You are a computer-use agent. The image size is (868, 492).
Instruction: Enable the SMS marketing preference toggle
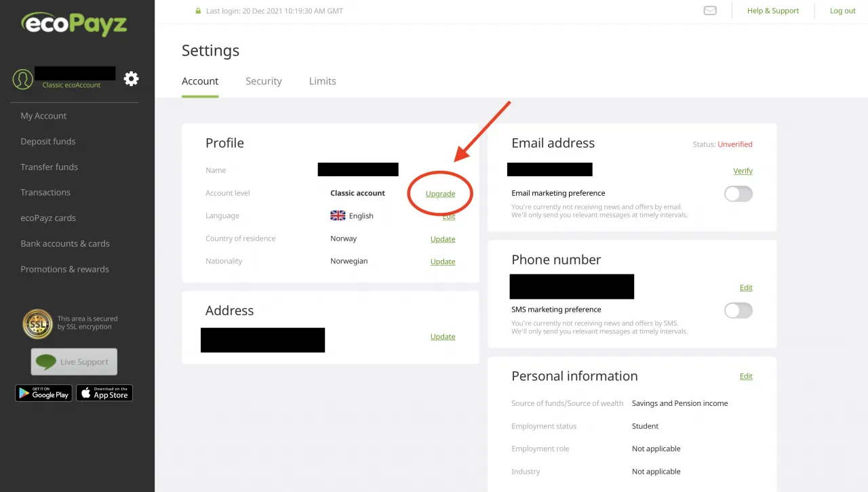[x=738, y=310]
